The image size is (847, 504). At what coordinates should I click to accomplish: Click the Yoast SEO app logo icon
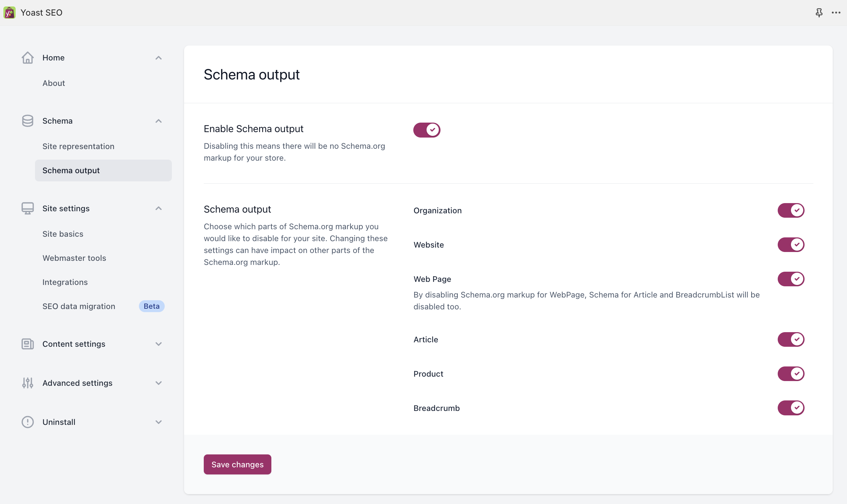tap(10, 13)
